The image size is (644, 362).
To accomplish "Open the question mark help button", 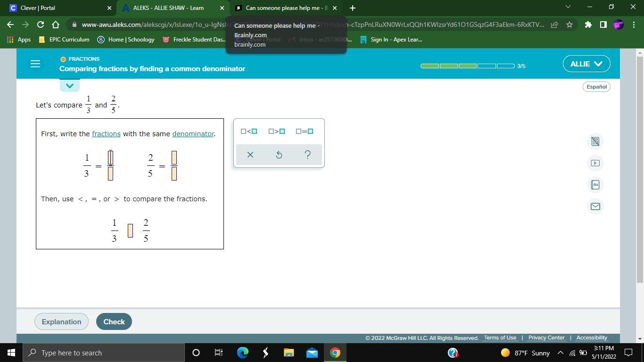I will pyautogui.click(x=308, y=155).
